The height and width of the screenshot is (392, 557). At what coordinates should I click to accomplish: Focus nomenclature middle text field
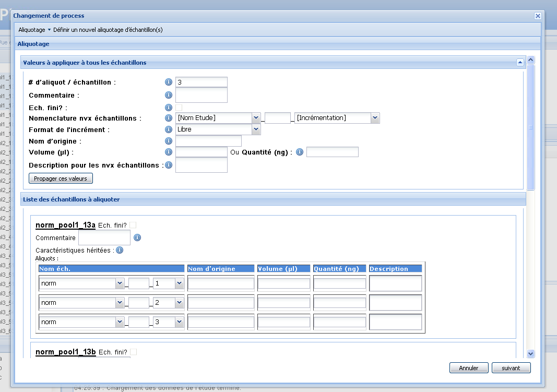tap(278, 118)
